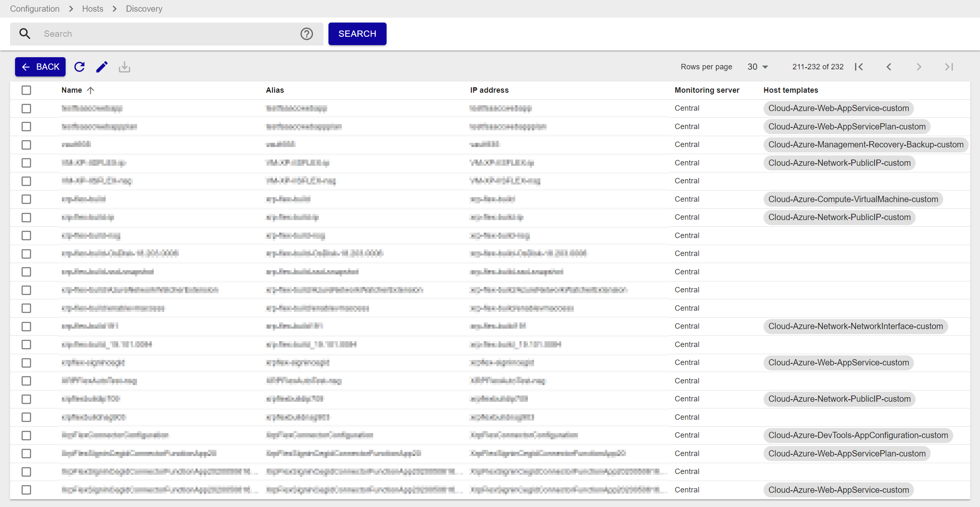
Task: Go to previous page of results
Action: click(x=889, y=67)
